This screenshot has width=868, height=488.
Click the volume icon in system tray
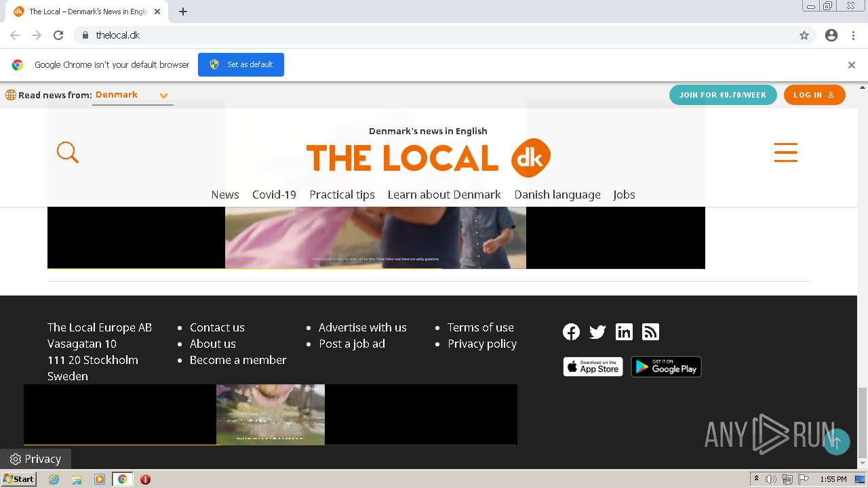tap(771, 479)
